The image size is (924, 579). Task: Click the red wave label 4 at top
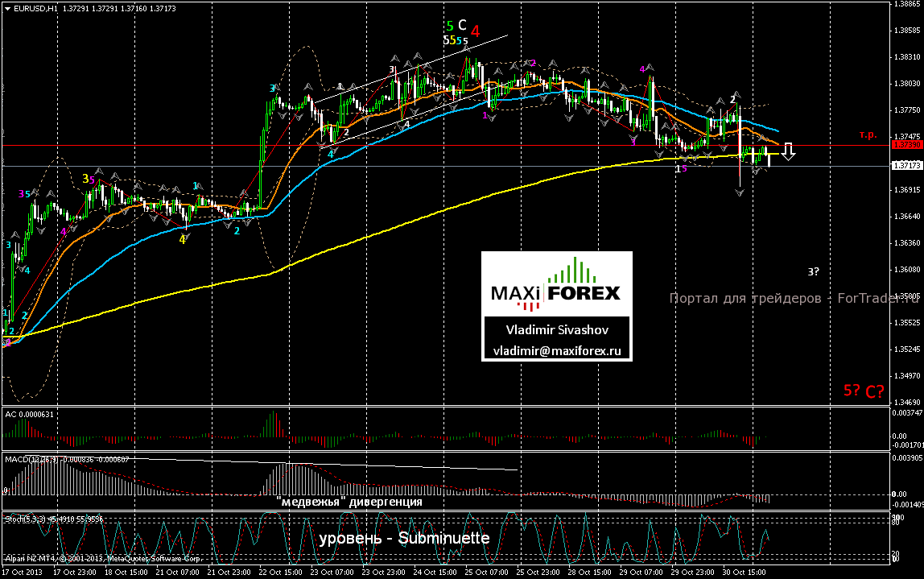[x=476, y=31]
